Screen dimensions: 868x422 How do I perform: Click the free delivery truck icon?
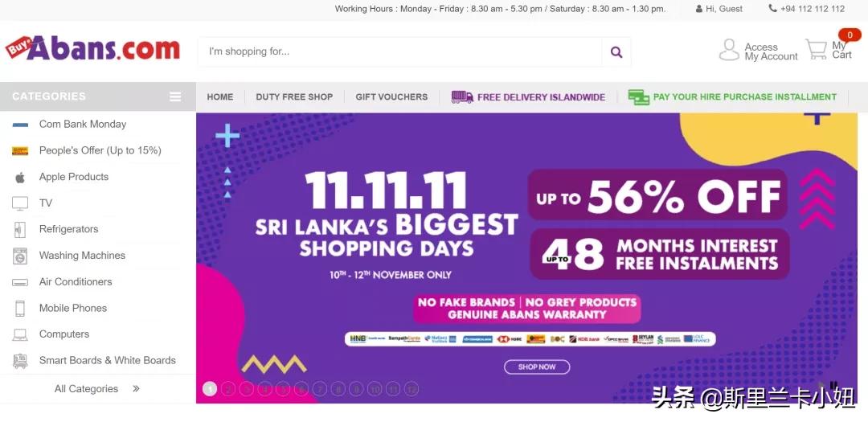(x=462, y=97)
